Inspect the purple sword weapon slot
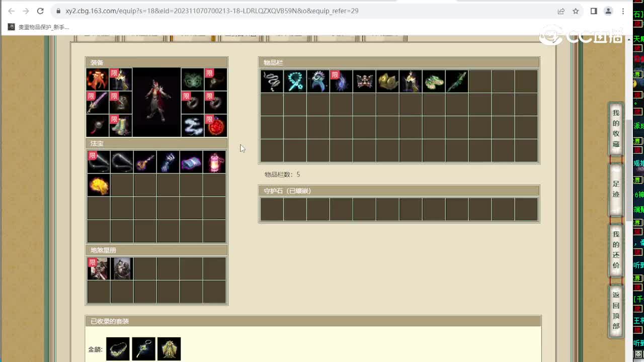 tap(98, 103)
